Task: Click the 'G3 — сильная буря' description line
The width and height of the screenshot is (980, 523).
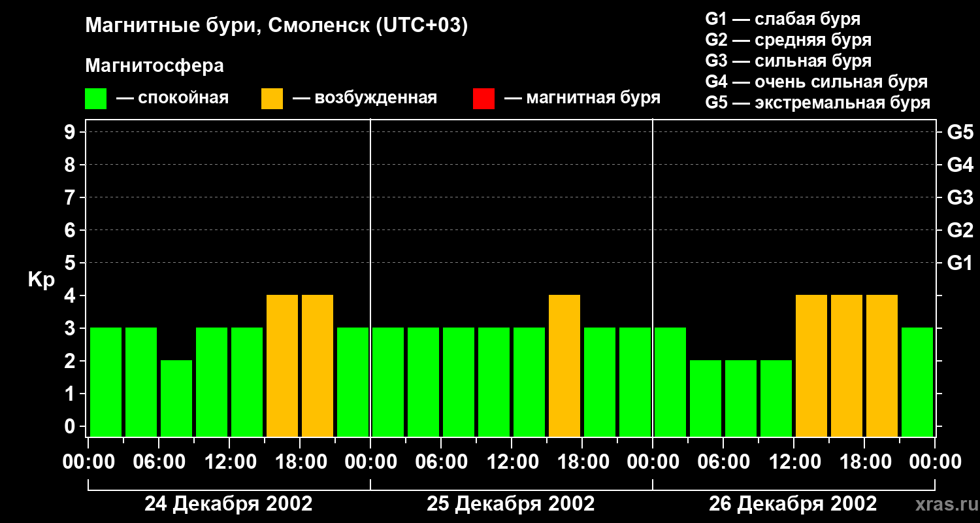Action: (x=788, y=61)
